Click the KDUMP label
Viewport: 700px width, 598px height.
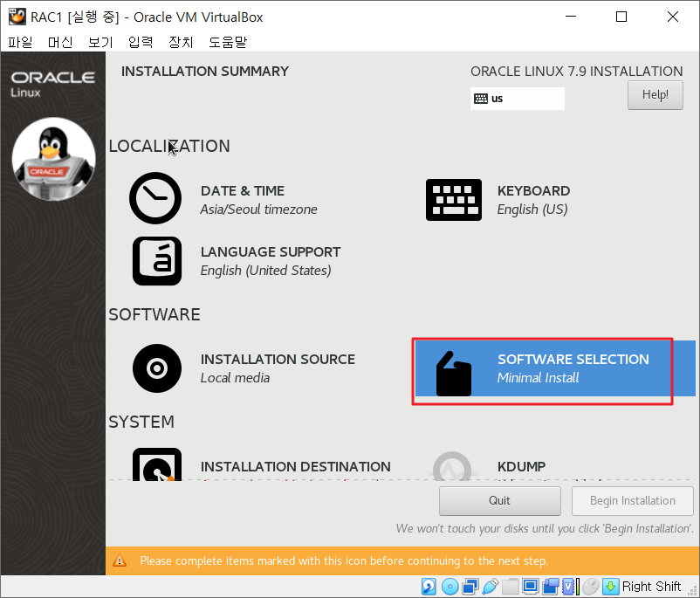click(x=521, y=467)
